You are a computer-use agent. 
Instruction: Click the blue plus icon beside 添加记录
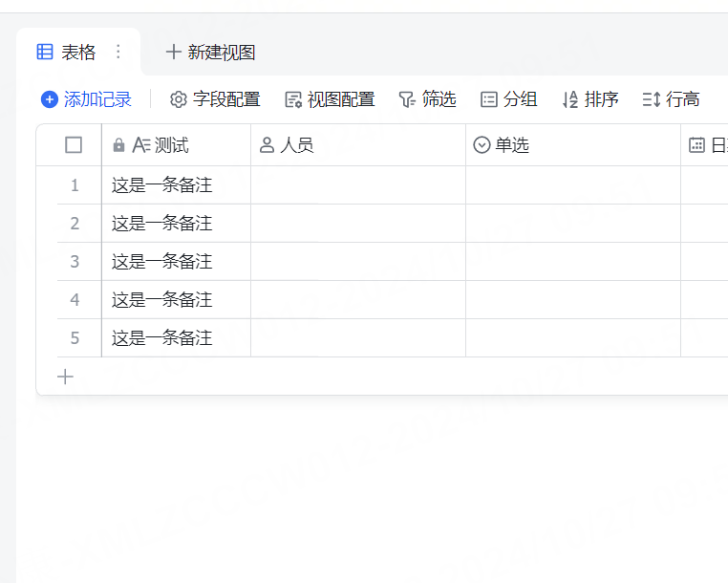tap(50, 99)
